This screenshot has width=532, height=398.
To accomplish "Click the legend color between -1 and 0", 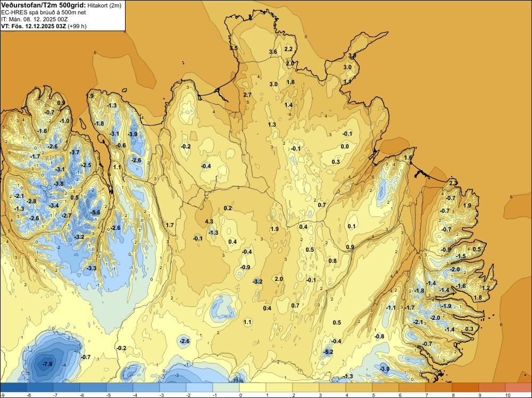I will [226, 387].
